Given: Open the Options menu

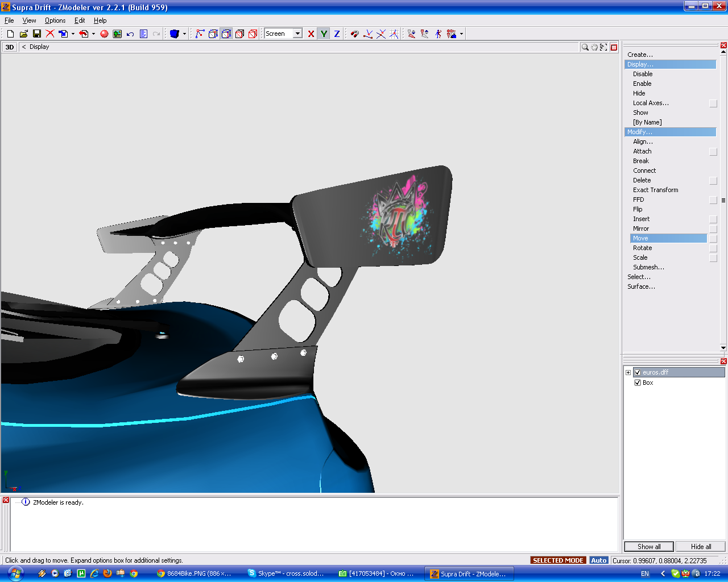Looking at the screenshot, I should 55,20.
